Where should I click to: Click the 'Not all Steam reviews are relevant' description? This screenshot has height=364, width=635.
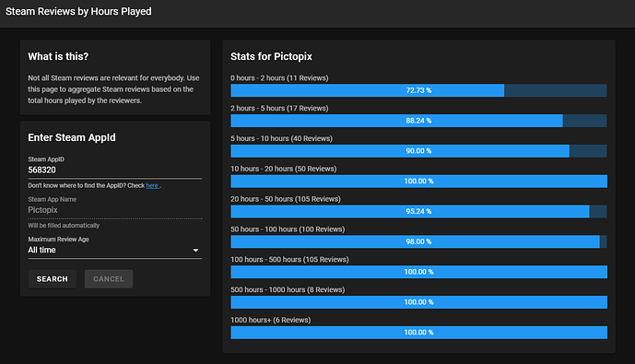tap(113, 89)
